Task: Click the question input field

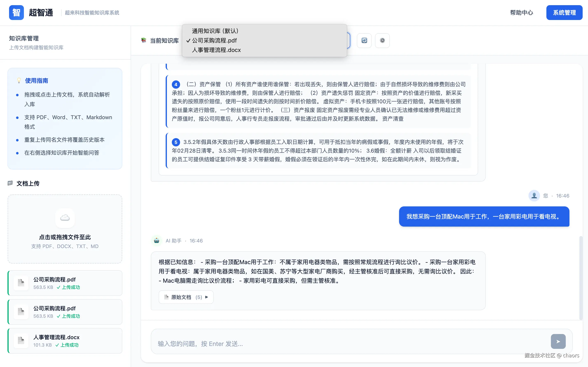Action: pos(349,343)
